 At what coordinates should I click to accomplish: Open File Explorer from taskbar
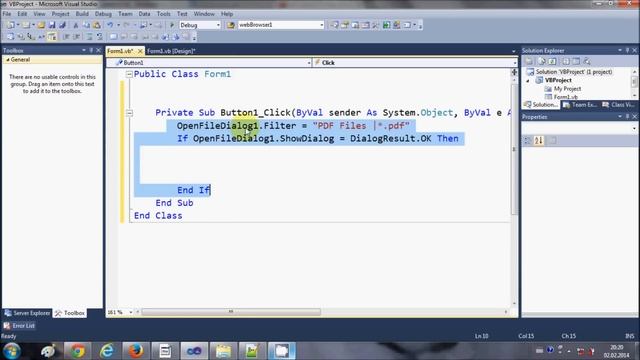coord(223,351)
